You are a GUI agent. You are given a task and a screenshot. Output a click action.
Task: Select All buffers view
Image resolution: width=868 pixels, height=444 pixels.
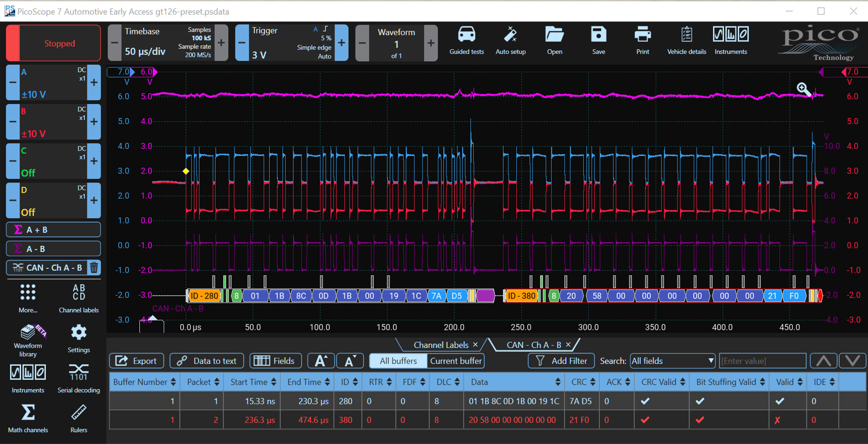point(398,361)
